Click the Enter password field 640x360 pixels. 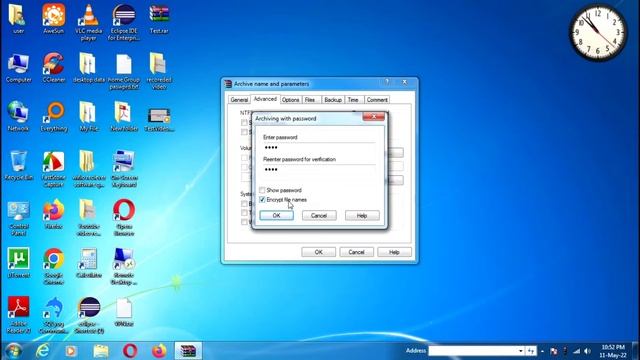point(319,147)
